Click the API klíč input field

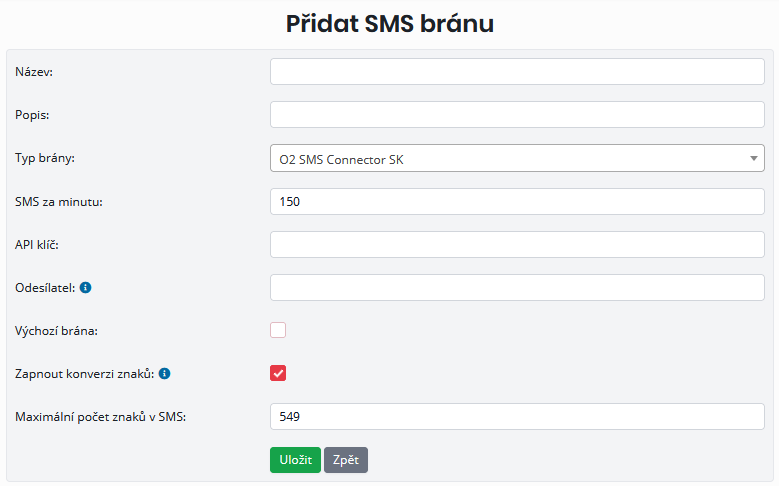(x=516, y=244)
